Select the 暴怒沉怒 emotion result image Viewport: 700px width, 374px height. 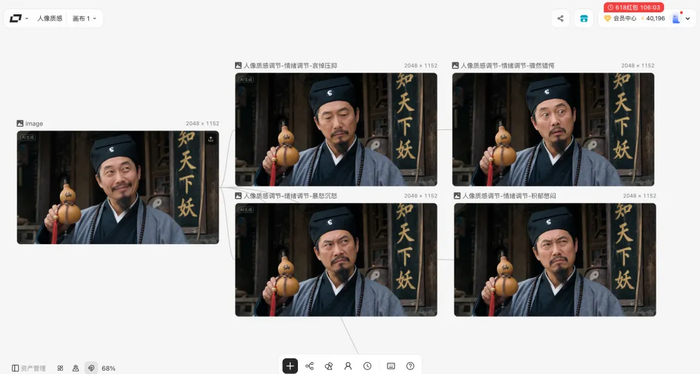click(336, 260)
